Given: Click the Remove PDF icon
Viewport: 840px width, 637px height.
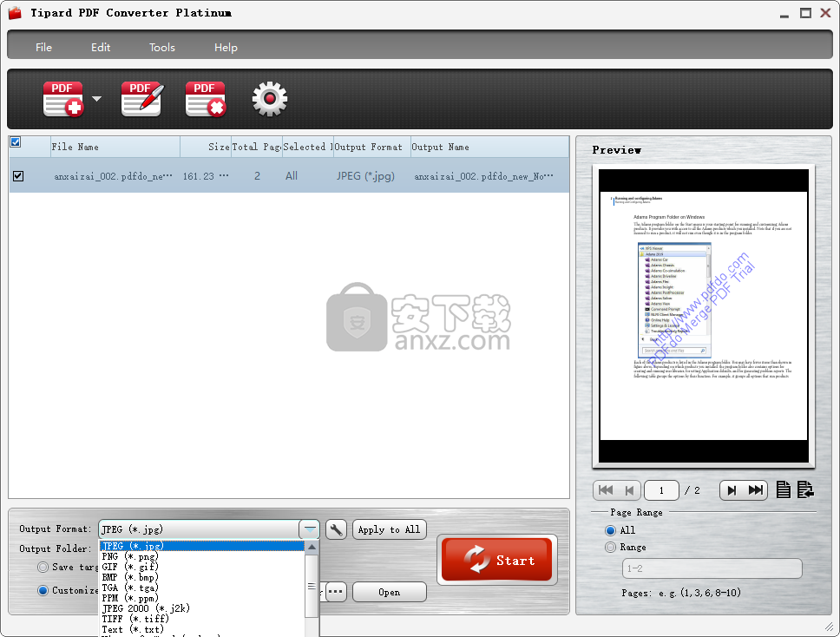Looking at the screenshot, I should point(206,99).
